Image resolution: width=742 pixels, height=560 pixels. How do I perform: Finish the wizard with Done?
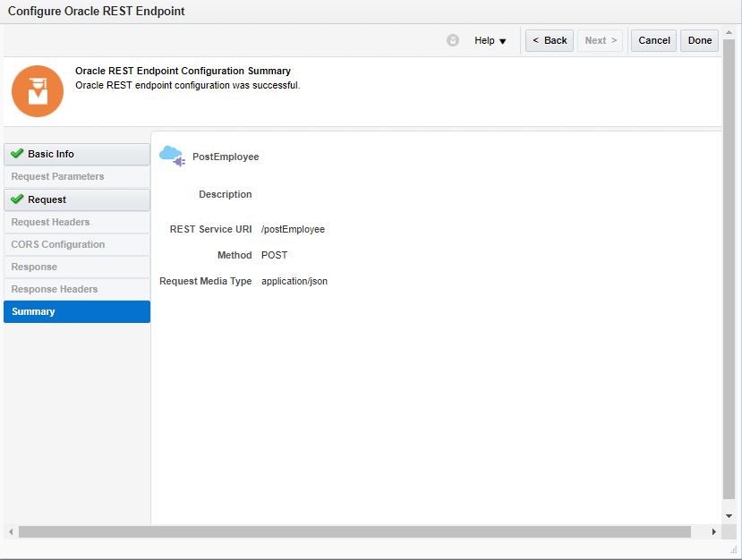699,40
